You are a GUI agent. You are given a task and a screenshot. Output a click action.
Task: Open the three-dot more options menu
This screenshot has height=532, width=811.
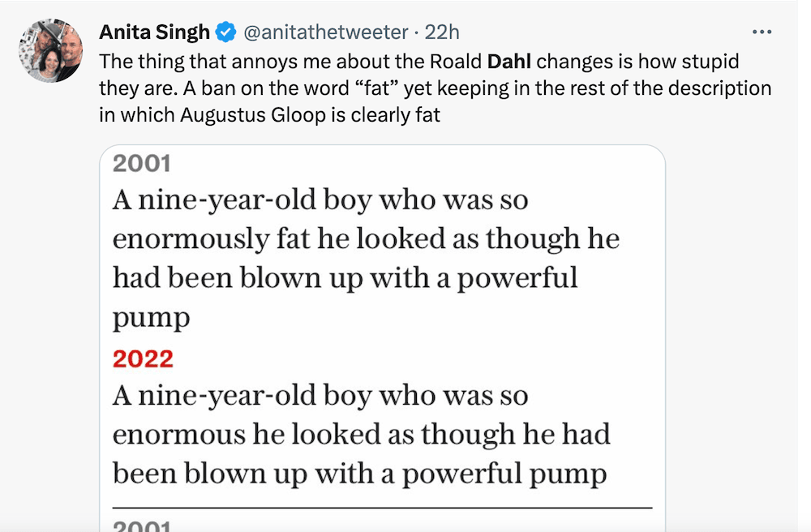pyautogui.click(x=762, y=32)
